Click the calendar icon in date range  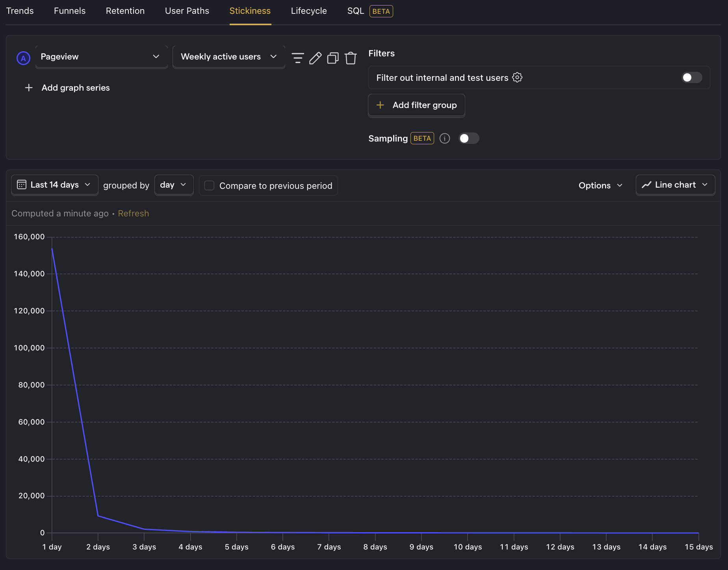pyautogui.click(x=22, y=184)
